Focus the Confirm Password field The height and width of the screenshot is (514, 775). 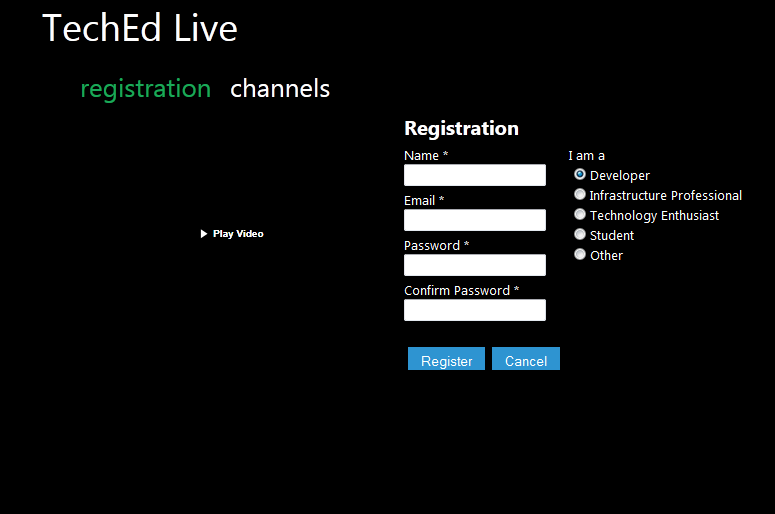pos(475,310)
